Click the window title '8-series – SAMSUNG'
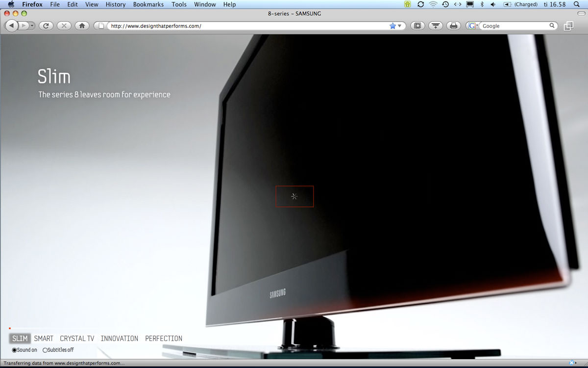Image resolution: width=588 pixels, height=368 pixels. click(294, 14)
